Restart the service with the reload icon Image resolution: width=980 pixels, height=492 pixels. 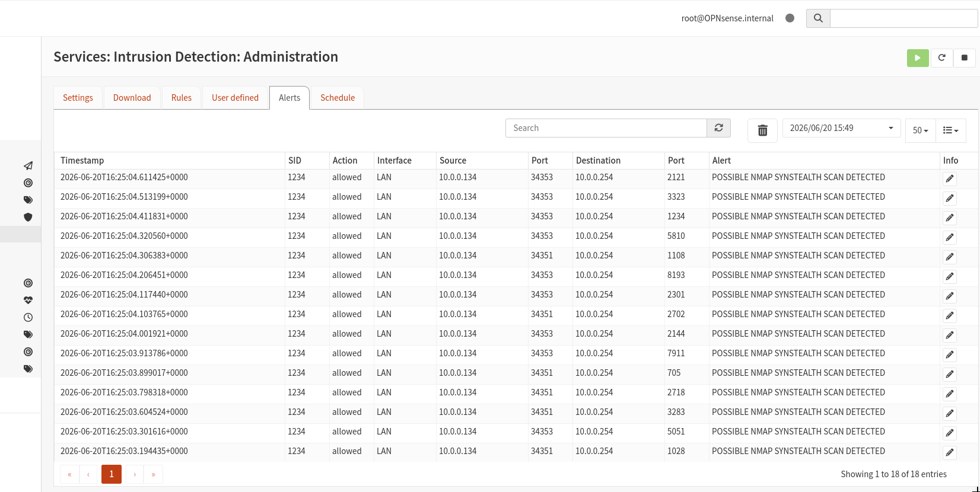coord(941,57)
